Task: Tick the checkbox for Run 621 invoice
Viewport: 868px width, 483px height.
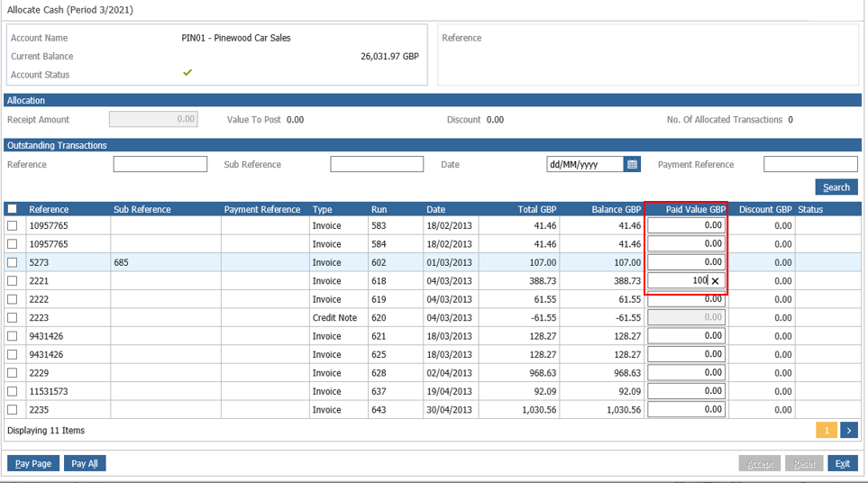Action: coord(13,336)
